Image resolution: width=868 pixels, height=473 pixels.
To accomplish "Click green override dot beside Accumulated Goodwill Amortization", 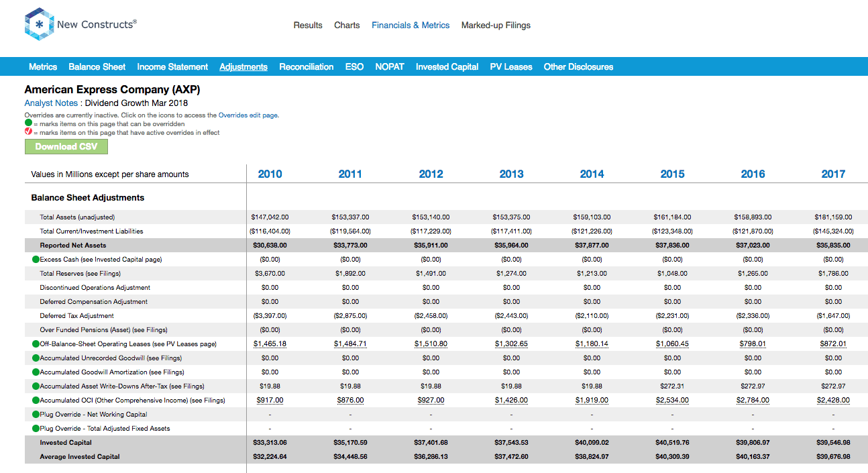I will coord(36,372).
